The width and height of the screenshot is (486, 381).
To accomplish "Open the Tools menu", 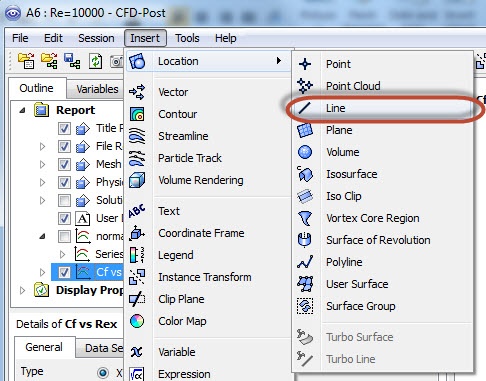I will point(187,38).
